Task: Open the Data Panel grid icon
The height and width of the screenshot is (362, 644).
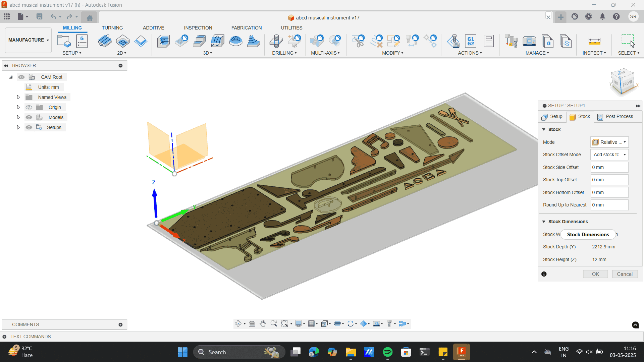Action: point(7,16)
